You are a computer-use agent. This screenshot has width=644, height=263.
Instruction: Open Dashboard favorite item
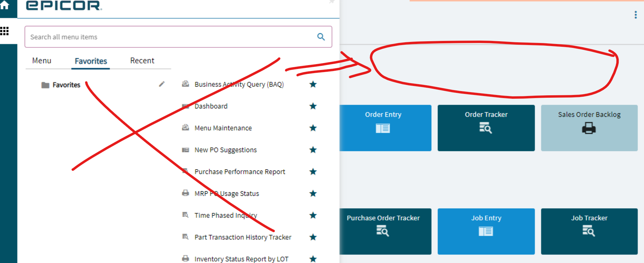pyautogui.click(x=211, y=106)
